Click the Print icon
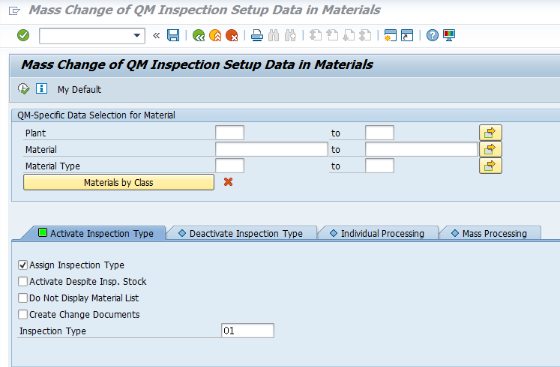This screenshot has width=560, height=367. point(257,35)
